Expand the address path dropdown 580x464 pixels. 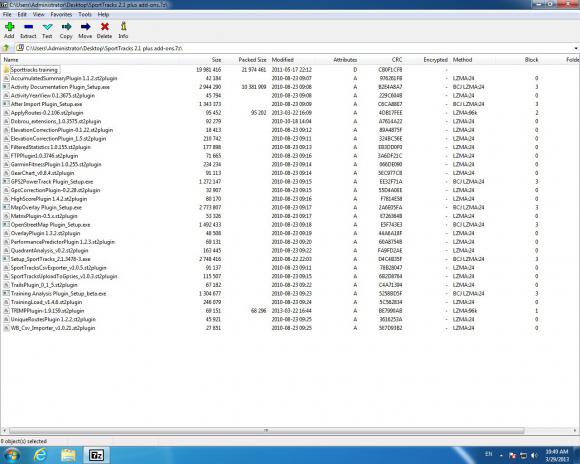[576, 48]
